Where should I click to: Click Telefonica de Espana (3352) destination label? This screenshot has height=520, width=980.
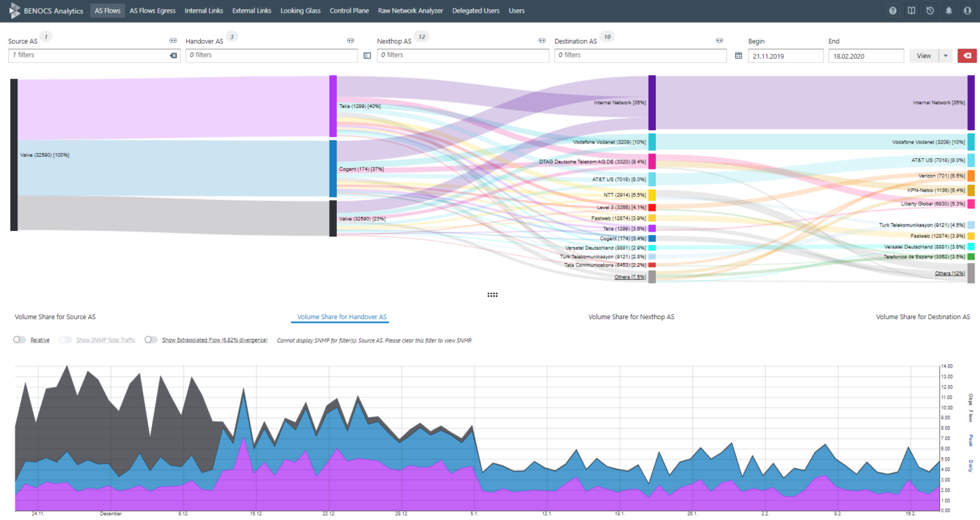click(924, 257)
